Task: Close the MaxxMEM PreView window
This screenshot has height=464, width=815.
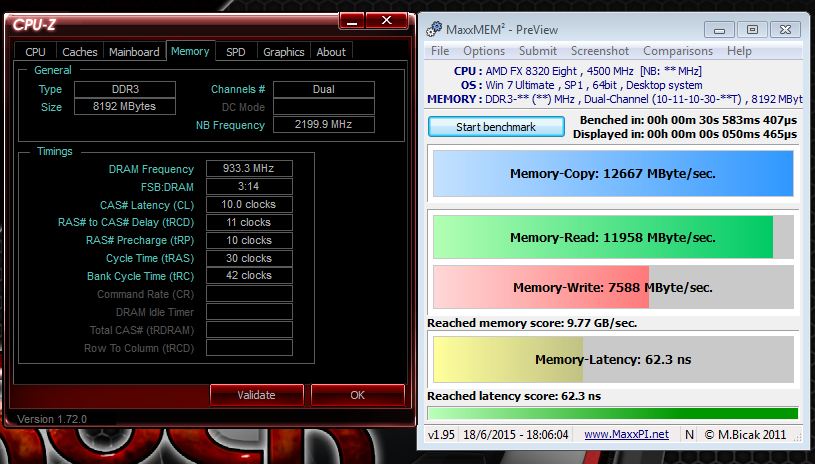Action: tap(785, 30)
